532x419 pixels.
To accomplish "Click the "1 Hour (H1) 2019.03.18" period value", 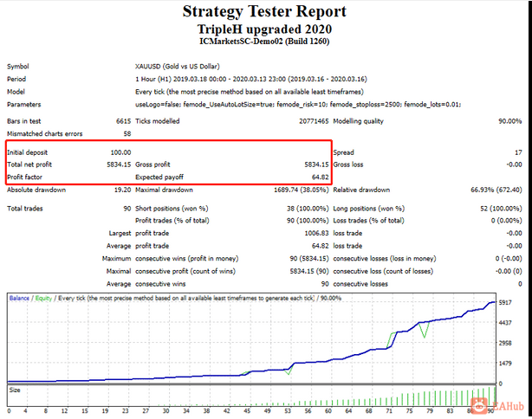I will click(x=251, y=79).
